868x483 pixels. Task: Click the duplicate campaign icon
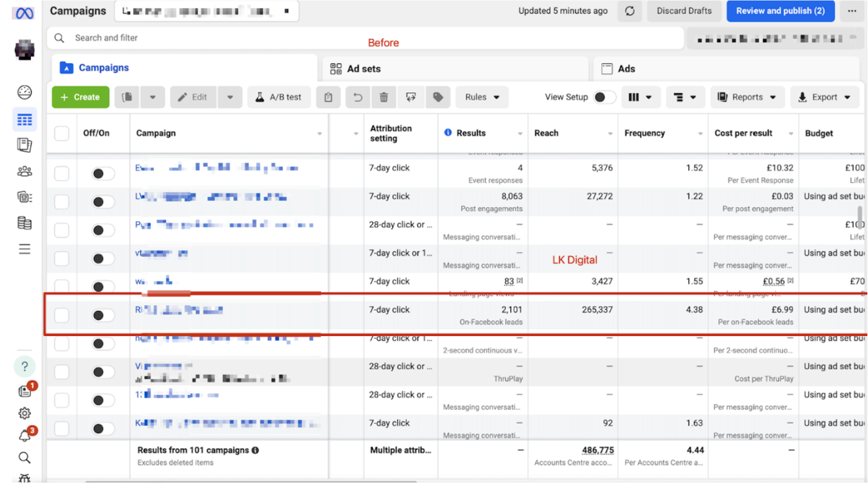coord(127,97)
